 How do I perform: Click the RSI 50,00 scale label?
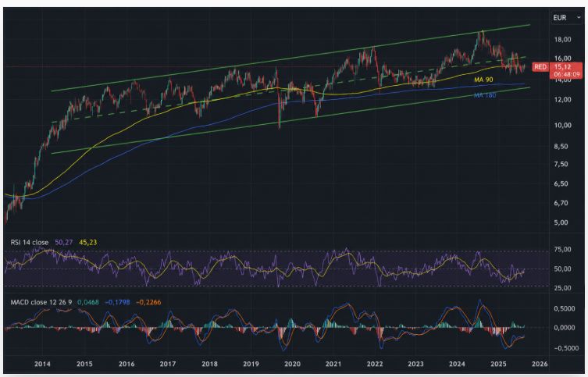(x=562, y=269)
